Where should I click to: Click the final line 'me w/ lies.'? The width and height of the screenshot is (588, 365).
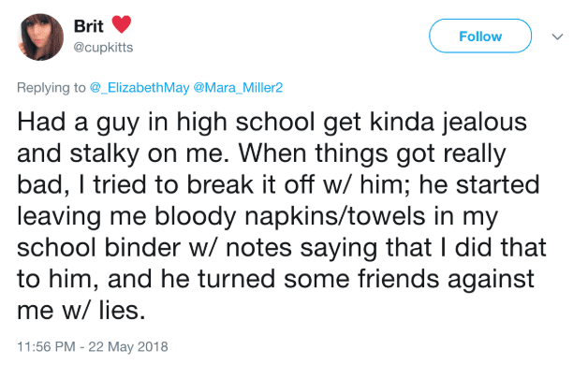click(81, 311)
